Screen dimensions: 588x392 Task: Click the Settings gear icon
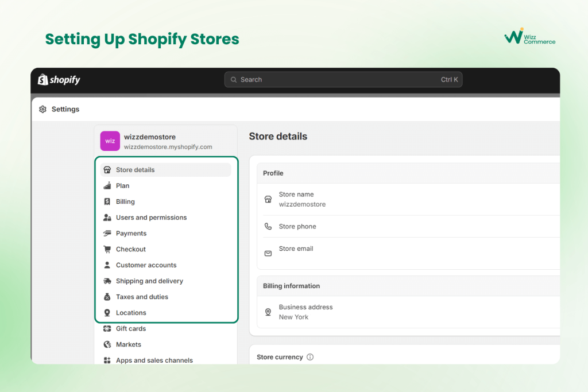[x=42, y=109]
